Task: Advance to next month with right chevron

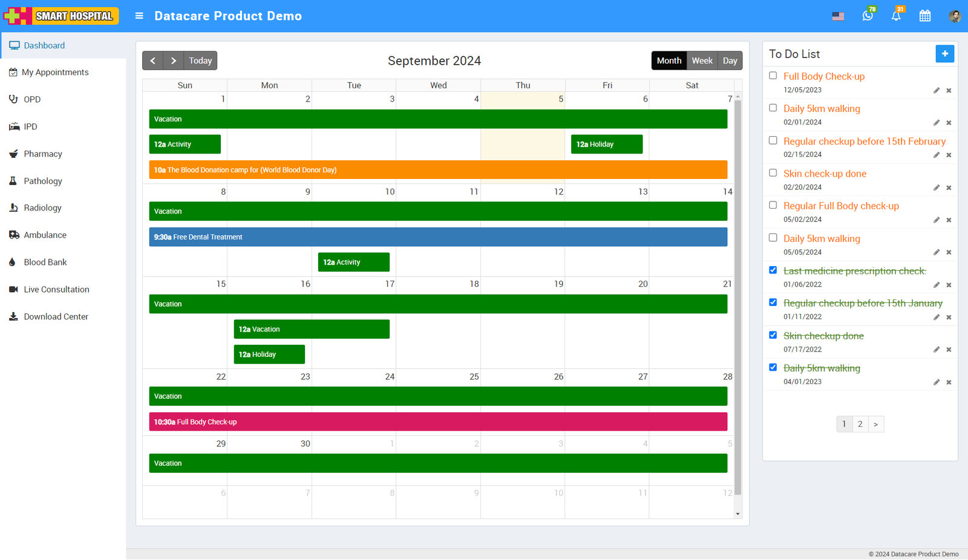Action: (x=174, y=60)
